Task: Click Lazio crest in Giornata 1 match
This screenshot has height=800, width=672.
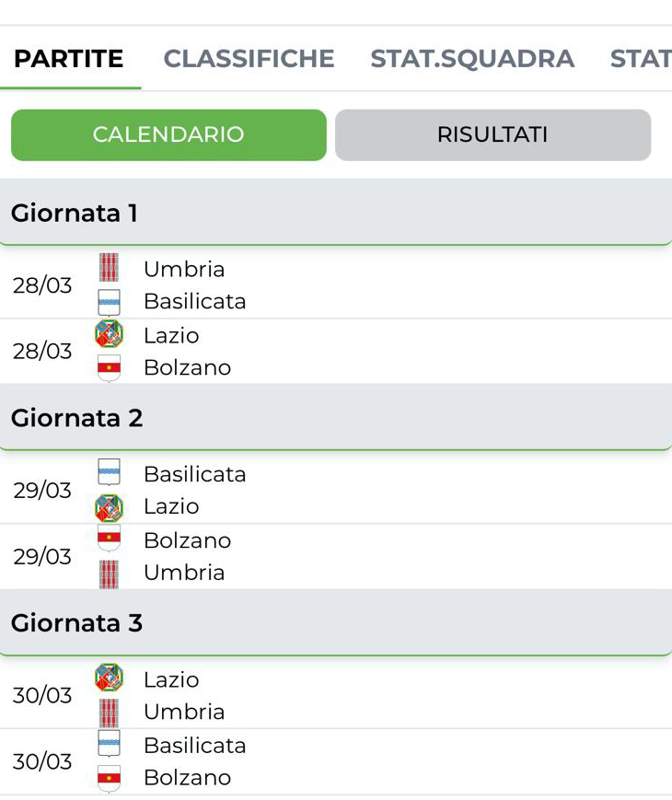Action: coord(109,334)
